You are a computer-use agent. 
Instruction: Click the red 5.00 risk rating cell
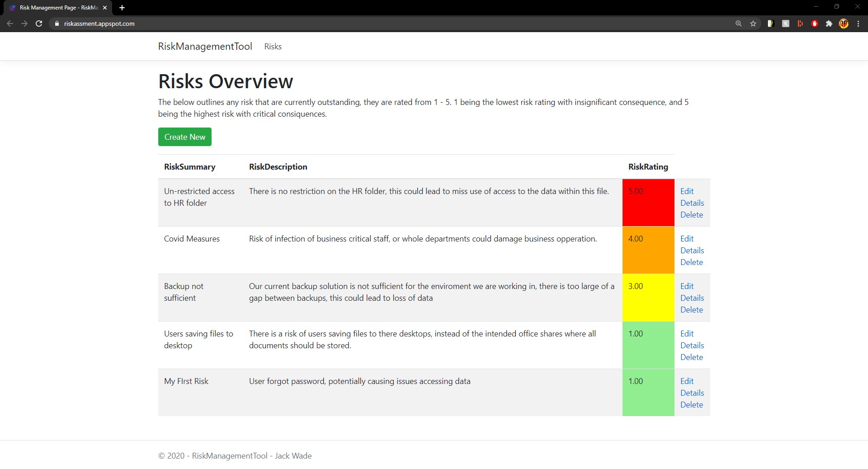[648, 202]
